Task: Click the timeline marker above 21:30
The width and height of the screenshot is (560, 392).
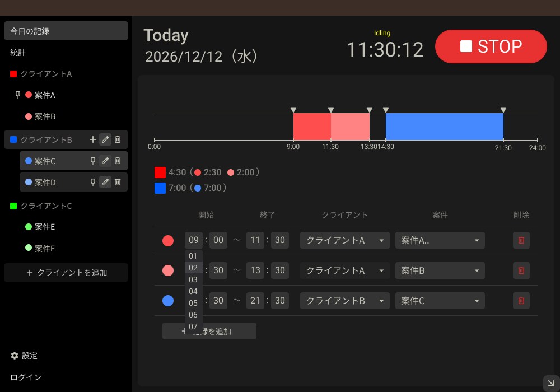Action: pos(503,110)
